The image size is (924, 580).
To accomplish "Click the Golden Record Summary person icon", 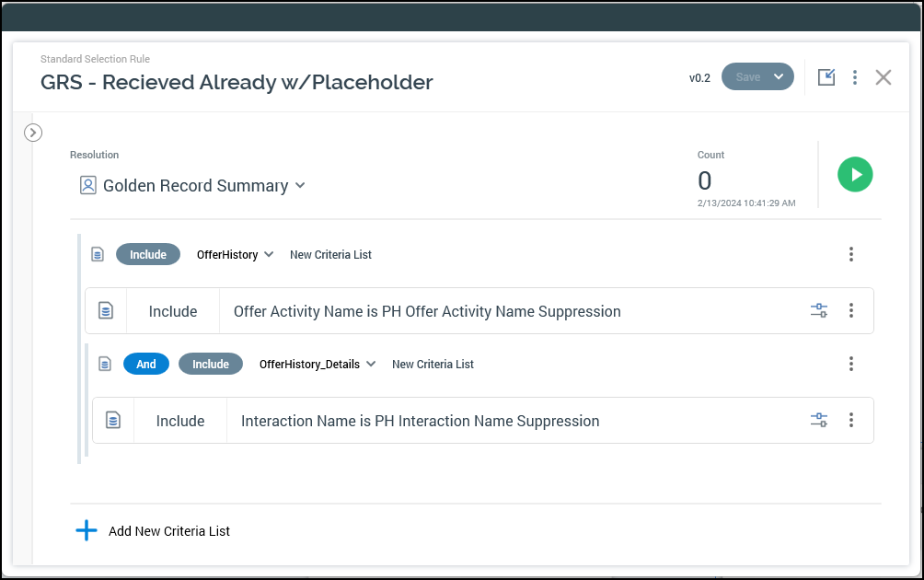I will tap(88, 186).
